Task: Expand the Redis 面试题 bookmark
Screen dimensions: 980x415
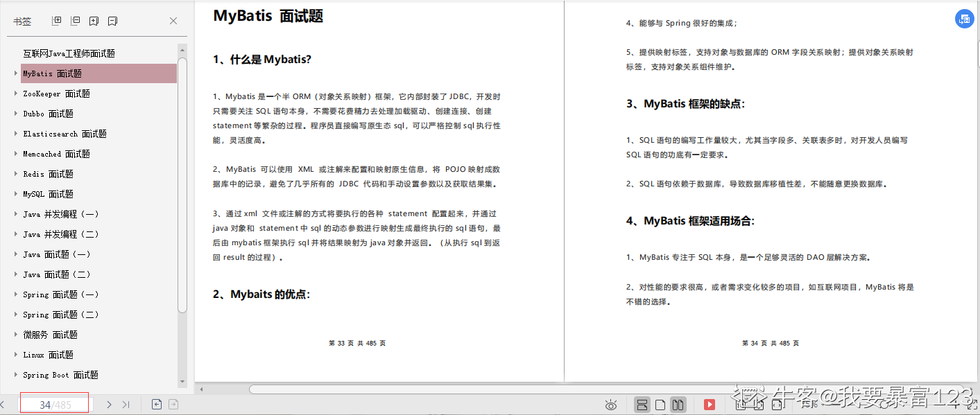Action: (x=16, y=174)
